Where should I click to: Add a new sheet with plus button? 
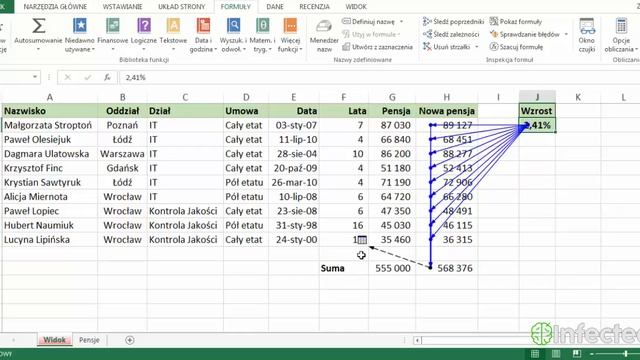click(x=130, y=340)
